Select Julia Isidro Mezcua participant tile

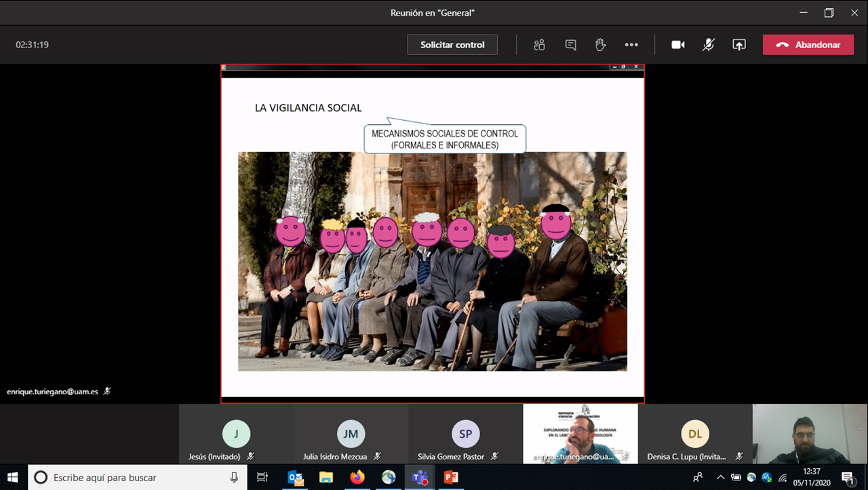(351, 434)
